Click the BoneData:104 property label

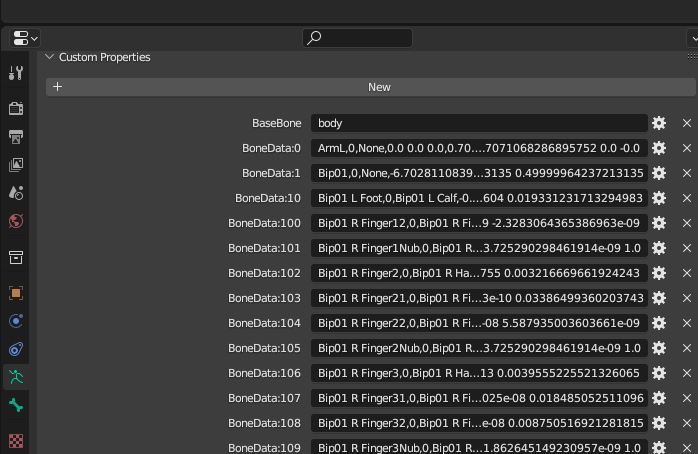coord(264,323)
